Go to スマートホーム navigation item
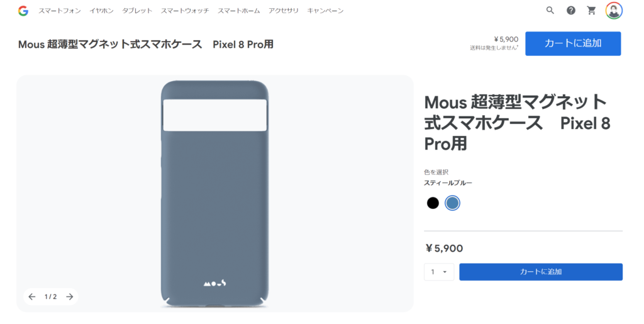This screenshot has height=324, width=644. click(238, 11)
